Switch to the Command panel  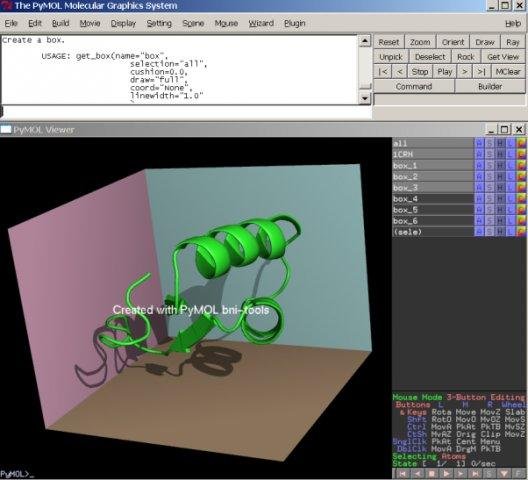414,86
